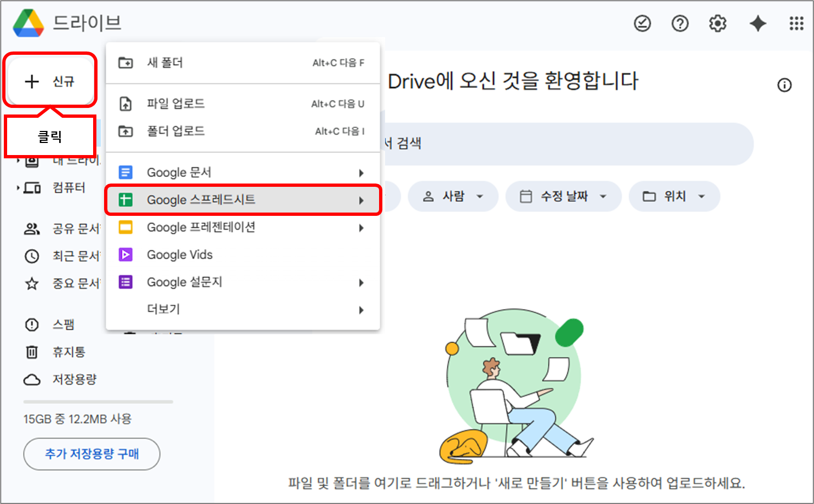Expand the 컴퓨터 tree arrow
The image size is (814, 504).
18,188
